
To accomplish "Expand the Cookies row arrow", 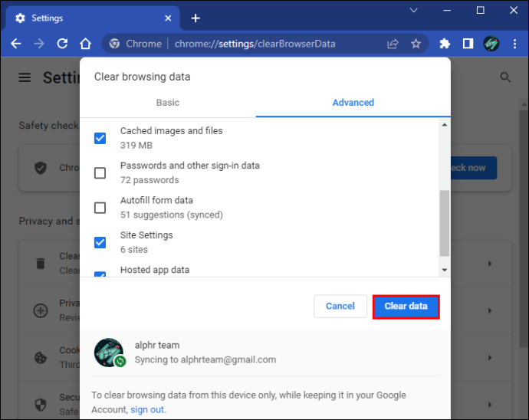I will pyautogui.click(x=490, y=358).
